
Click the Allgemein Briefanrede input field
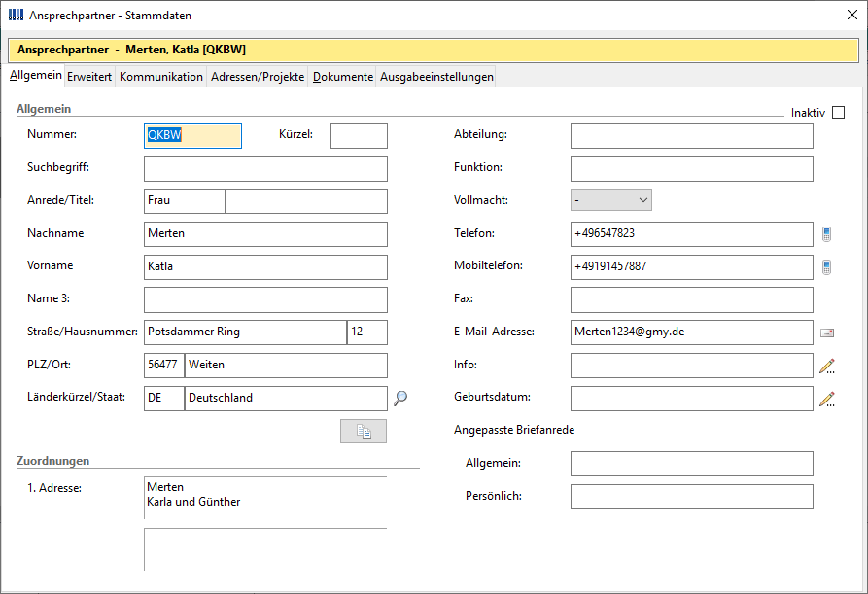(692, 464)
